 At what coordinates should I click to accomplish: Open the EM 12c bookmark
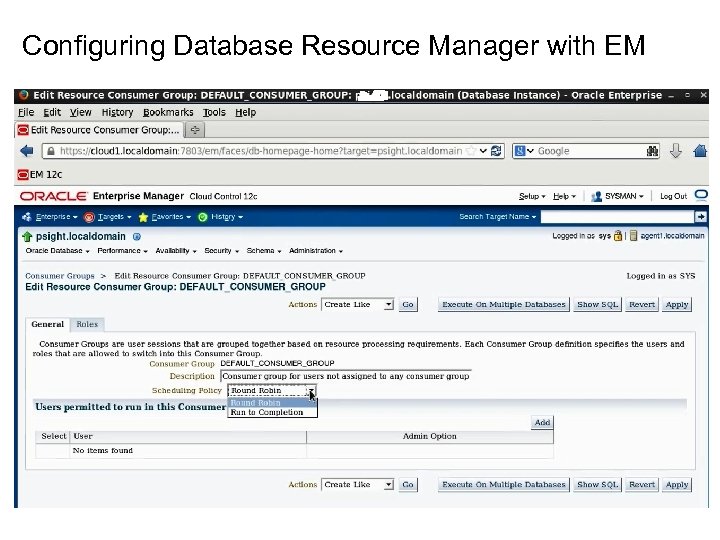39,174
